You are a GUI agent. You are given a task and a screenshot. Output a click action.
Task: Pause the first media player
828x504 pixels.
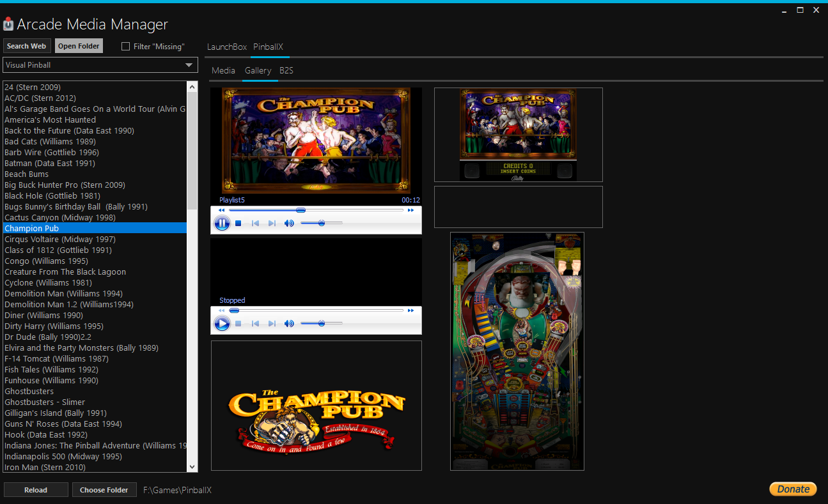click(222, 223)
